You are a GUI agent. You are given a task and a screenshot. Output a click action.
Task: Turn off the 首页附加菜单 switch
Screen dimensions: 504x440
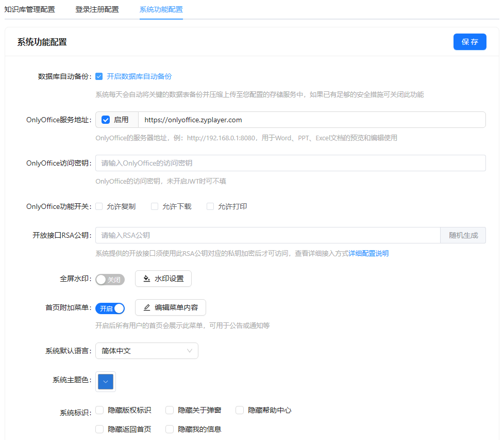coord(110,308)
